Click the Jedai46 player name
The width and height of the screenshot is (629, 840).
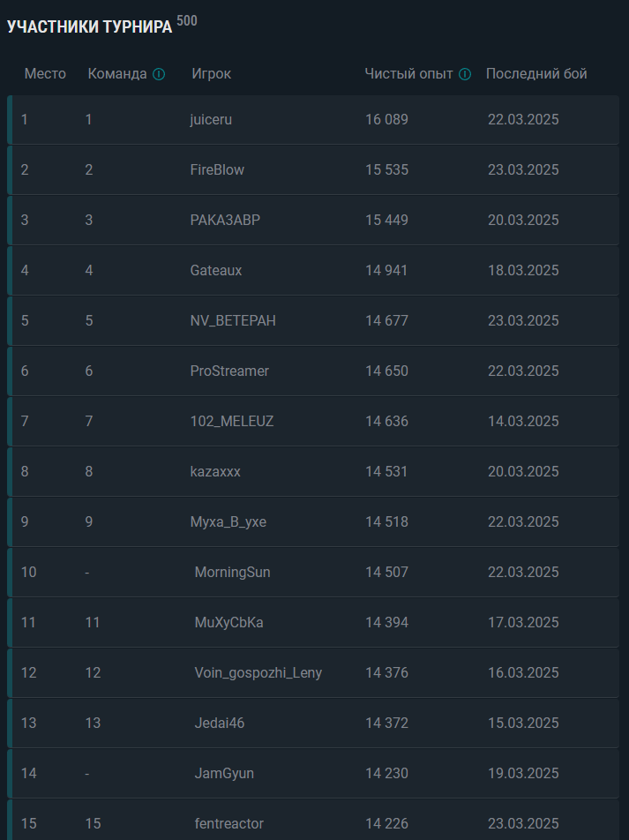point(220,724)
